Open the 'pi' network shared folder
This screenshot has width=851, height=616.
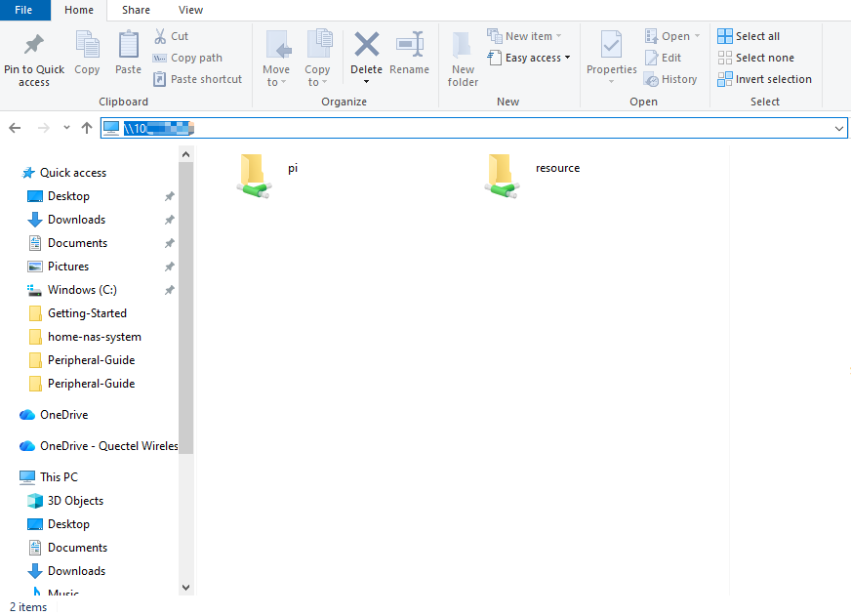pyautogui.click(x=254, y=175)
